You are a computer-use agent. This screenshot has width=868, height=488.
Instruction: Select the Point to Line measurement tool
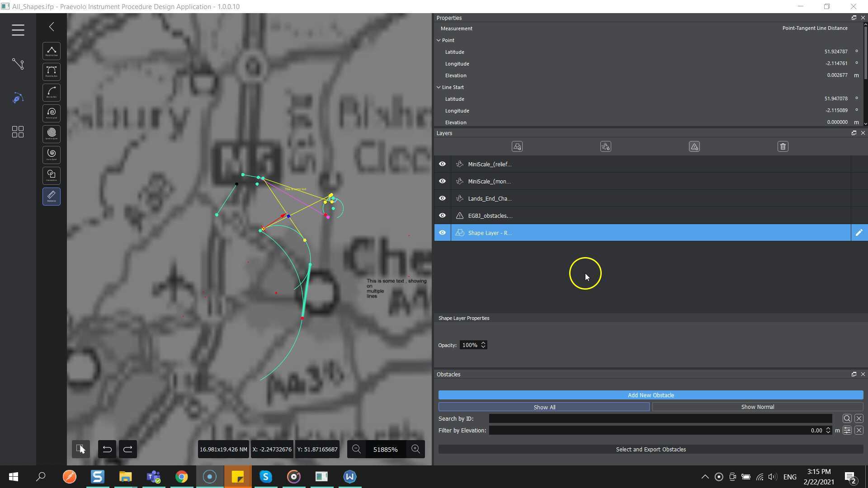point(52,51)
